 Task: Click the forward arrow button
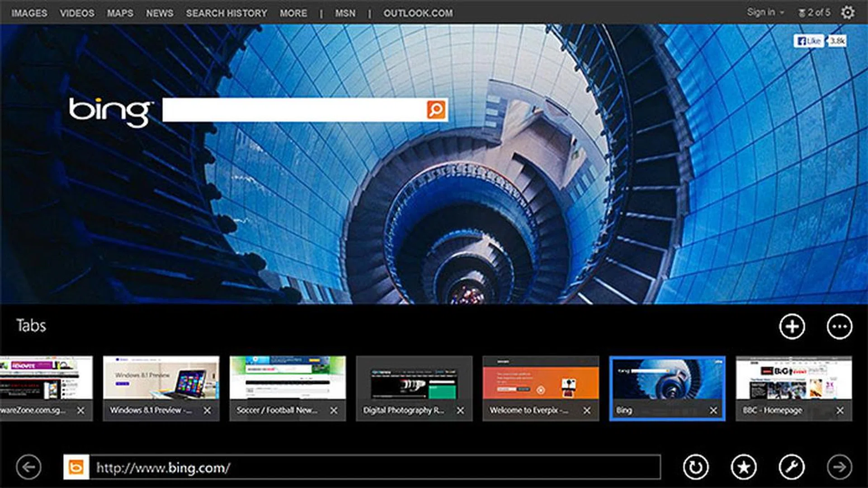pyautogui.click(x=840, y=467)
